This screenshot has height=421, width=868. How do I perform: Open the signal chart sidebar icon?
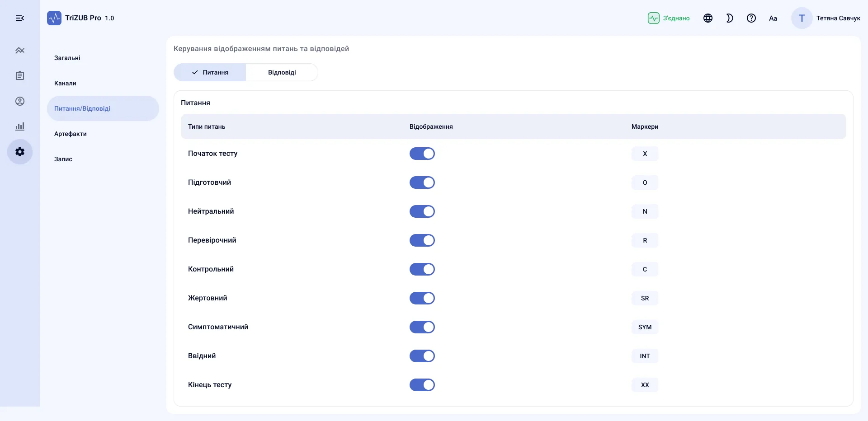point(20,51)
